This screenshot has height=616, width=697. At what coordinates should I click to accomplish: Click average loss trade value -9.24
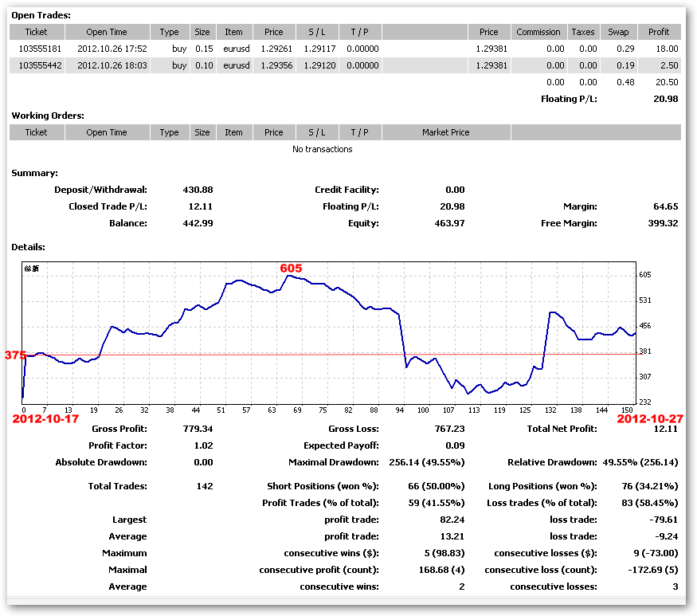[x=666, y=536]
